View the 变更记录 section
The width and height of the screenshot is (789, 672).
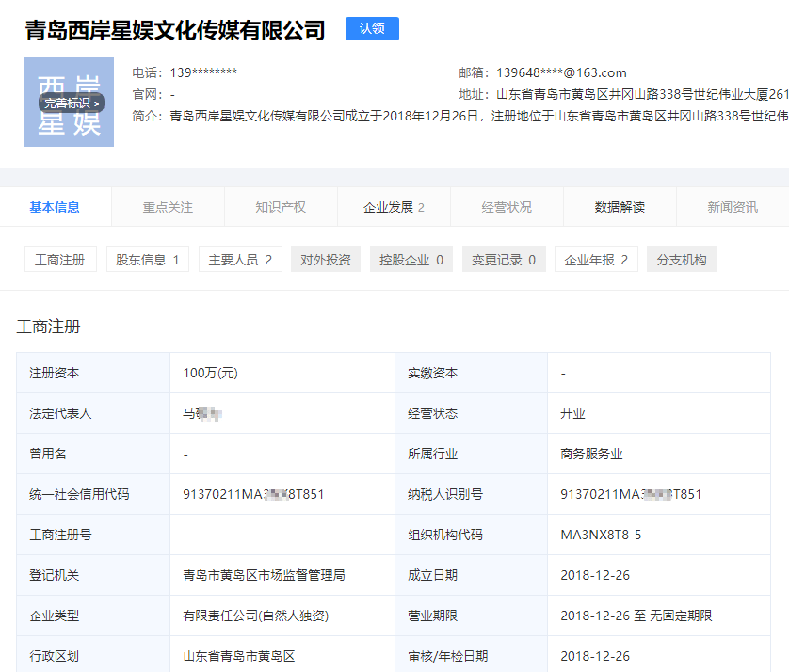click(504, 260)
